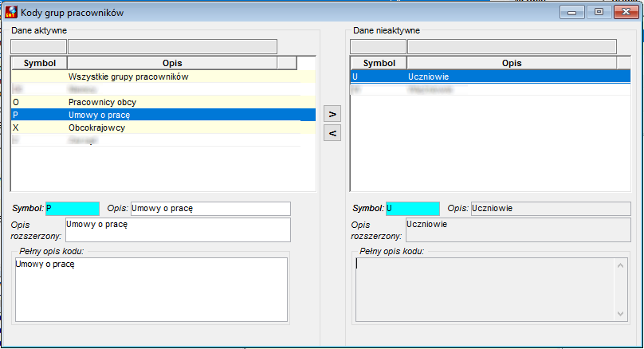Select the Obcokrajowcy row

(x=163, y=127)
